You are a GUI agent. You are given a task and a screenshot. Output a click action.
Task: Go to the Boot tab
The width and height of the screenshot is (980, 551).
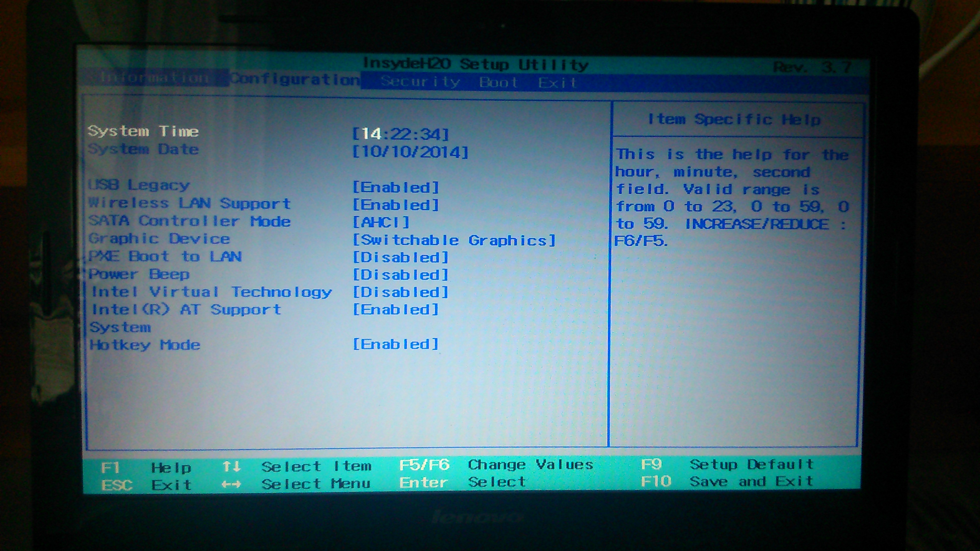click(499, 82)
